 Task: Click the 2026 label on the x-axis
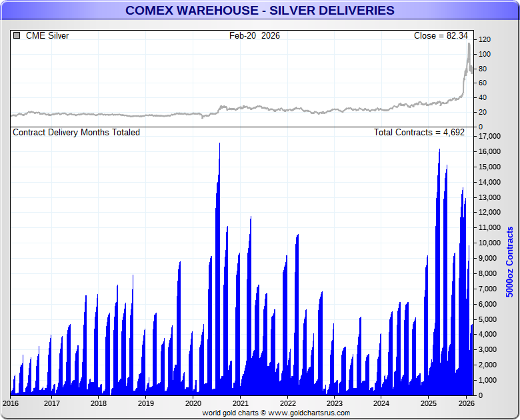(465, 403)
